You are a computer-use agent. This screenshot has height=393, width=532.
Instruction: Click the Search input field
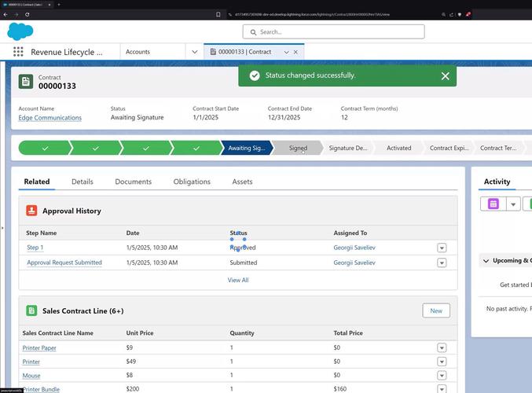pos(333,32)
